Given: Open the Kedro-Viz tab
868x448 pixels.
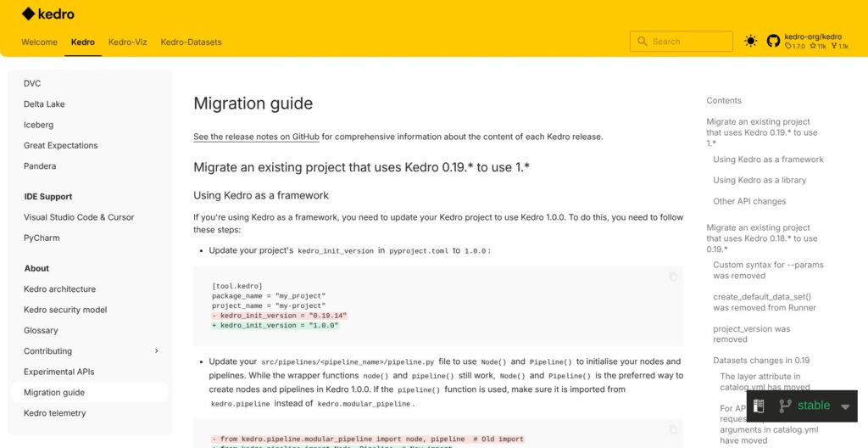Looking at the screenshot, I should [x=128, y=42].
